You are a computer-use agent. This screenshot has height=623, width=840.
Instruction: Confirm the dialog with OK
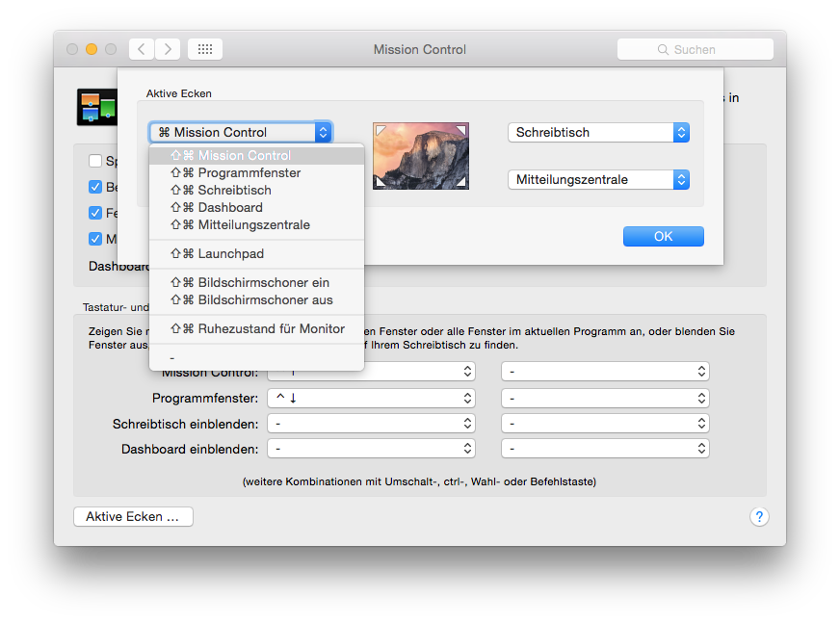click(x=663, y=236)
